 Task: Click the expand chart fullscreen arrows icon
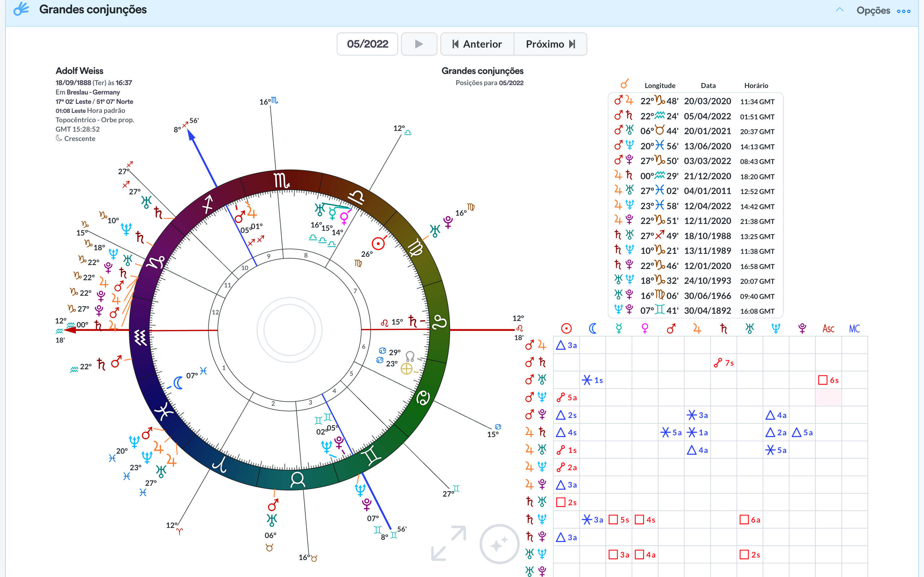click(x=449, y=543)
